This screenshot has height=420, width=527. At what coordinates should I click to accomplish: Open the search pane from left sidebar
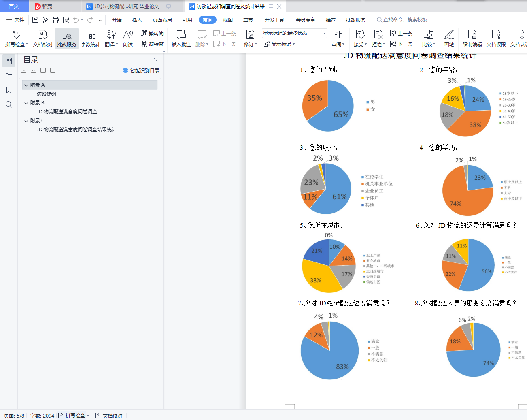[x=9, y=104]
